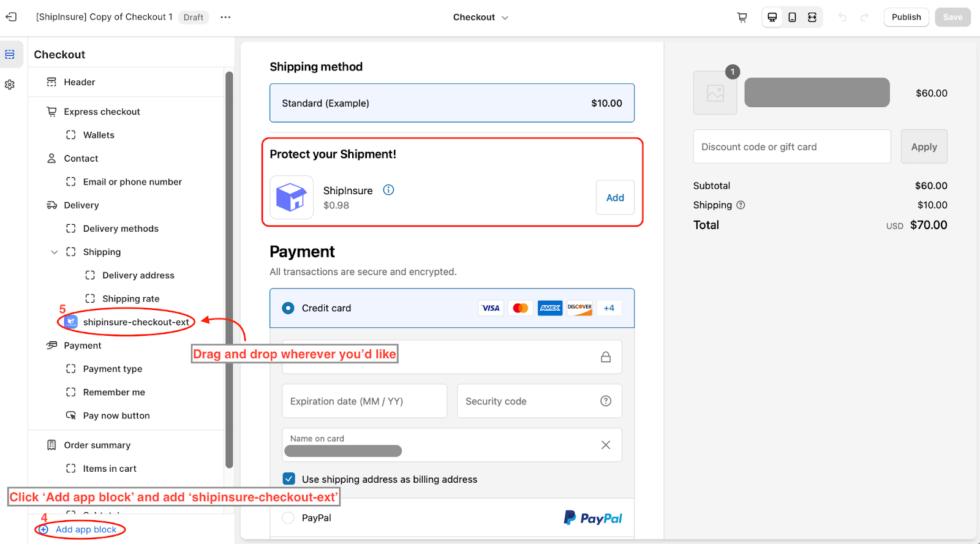Screen dimensions: 980x544
Task: Click the Expiration date field
Action: (364, 401)
